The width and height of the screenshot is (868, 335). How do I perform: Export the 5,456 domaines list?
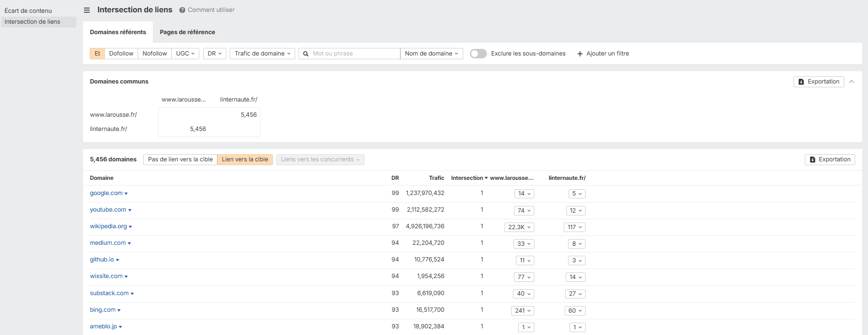(x=830, y=159)
